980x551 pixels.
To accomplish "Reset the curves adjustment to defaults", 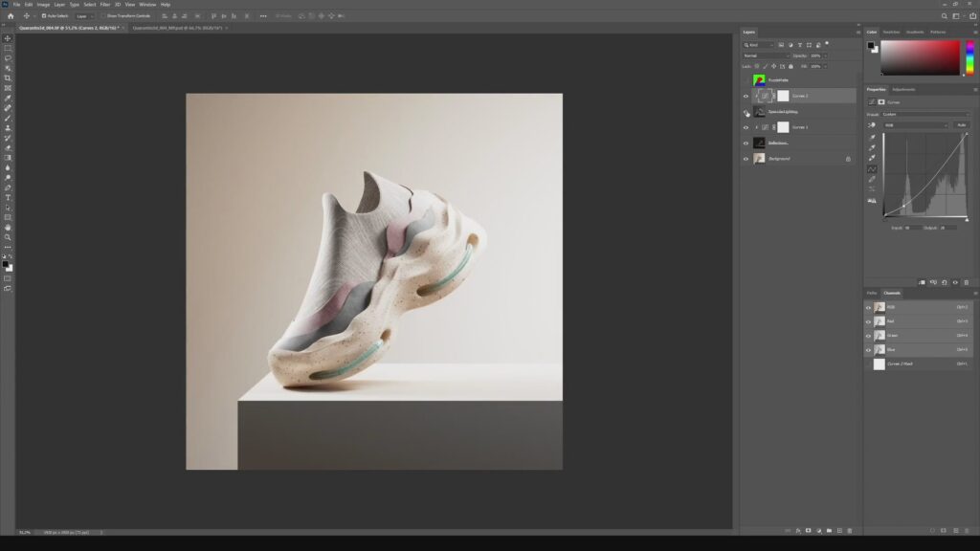I will tap(945, 282).
